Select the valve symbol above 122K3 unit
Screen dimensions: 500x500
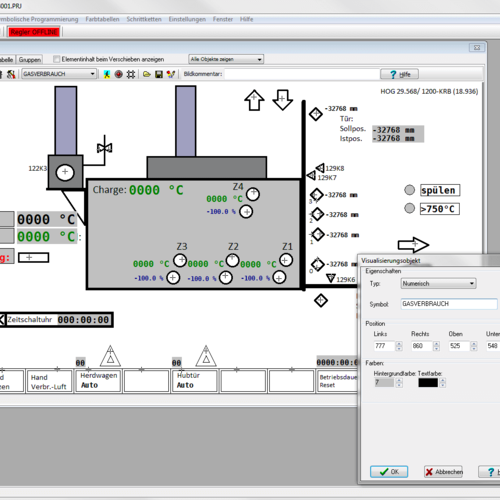click(104, 148)
